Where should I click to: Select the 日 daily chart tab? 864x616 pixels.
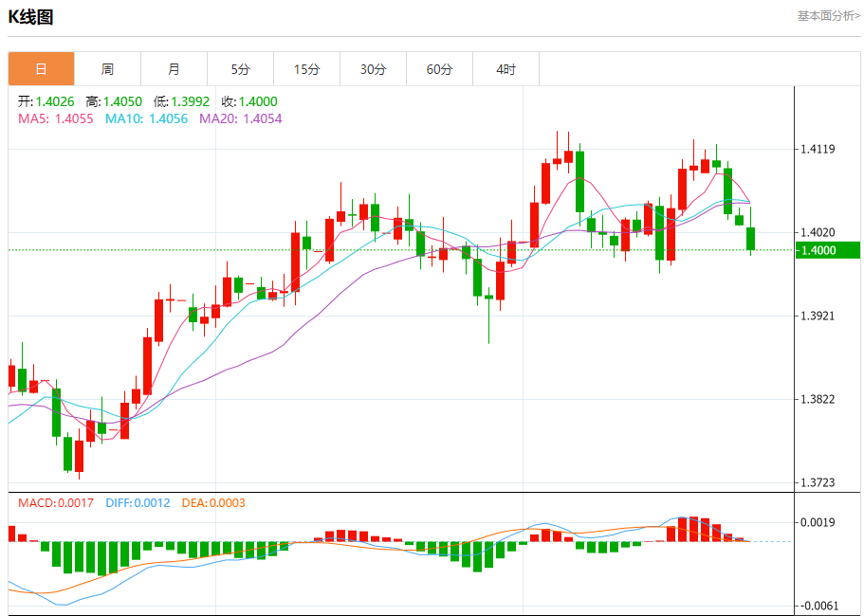point(41,69)
